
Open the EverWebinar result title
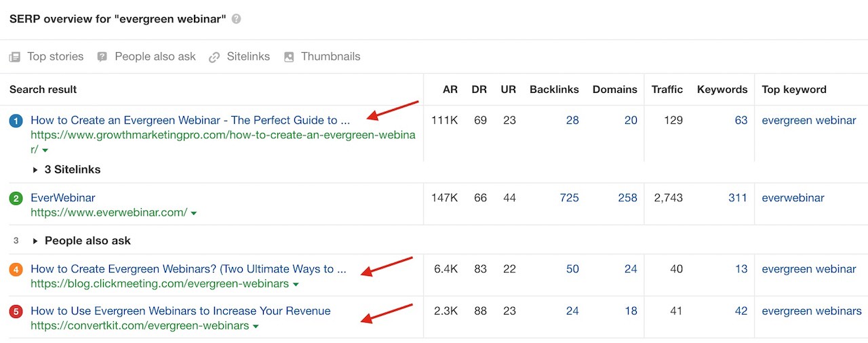[63, 198]
